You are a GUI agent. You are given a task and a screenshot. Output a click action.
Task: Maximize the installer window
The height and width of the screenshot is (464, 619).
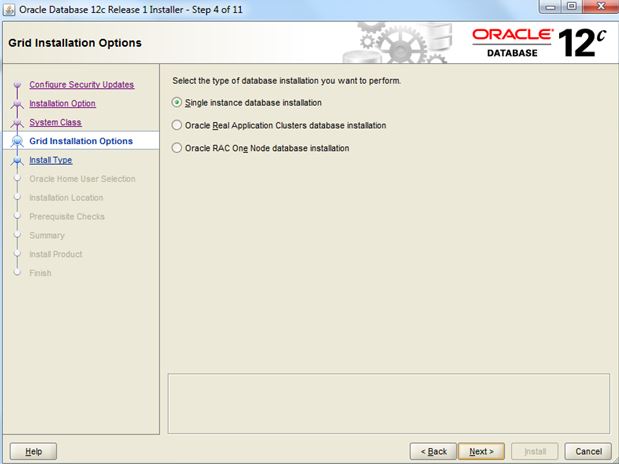click(572, 7)
